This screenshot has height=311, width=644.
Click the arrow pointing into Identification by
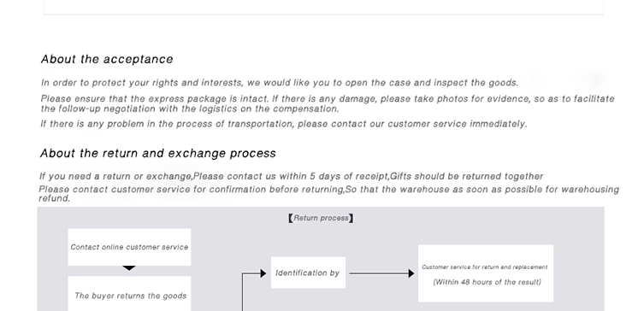pyautogui.click(x=254, y=273)
